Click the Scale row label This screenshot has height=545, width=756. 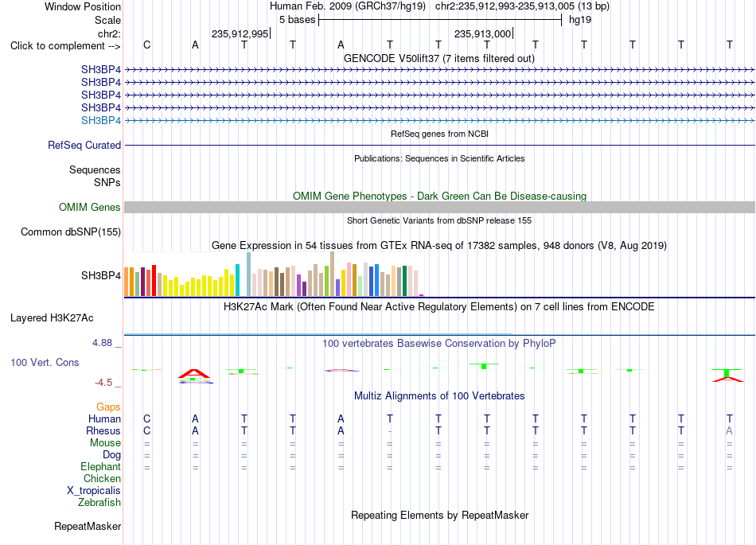(x=107, y=20)
